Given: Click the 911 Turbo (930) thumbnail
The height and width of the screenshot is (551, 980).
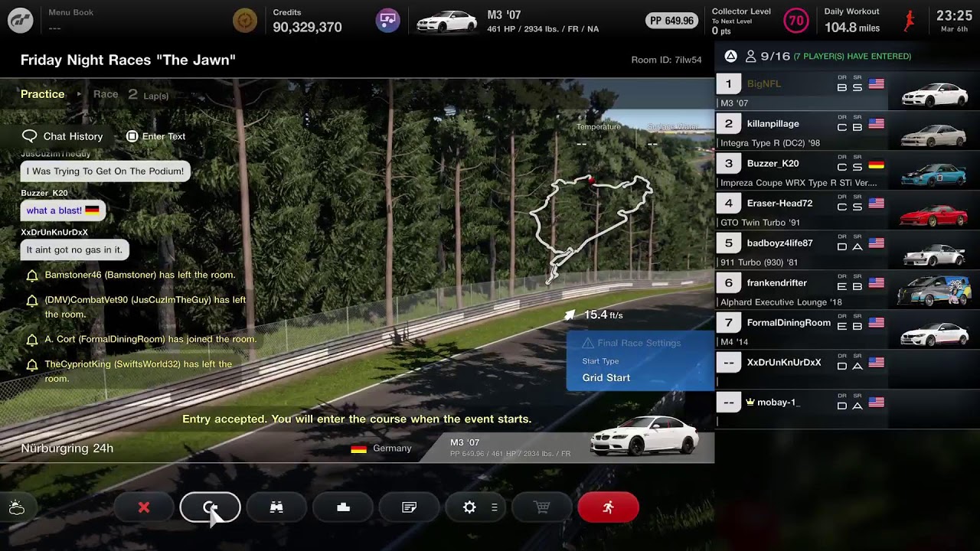Looking at the screenshot, I should (x=934, y=253).
